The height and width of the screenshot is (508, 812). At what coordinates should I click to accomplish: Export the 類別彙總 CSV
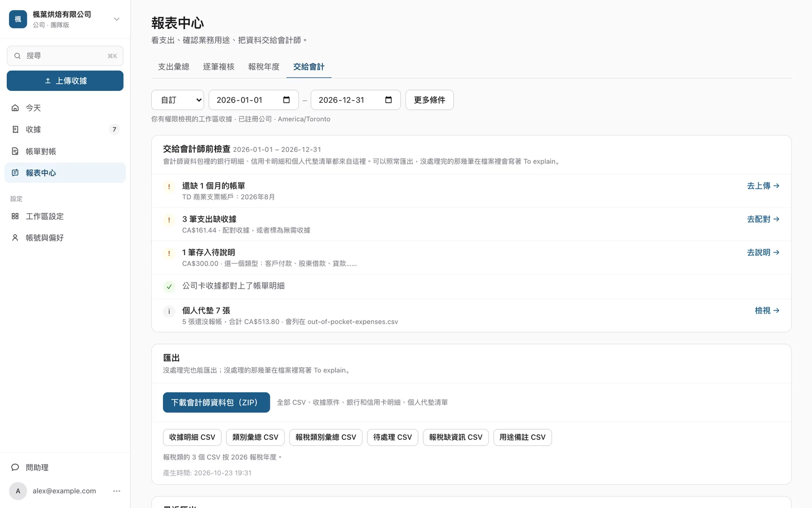(255, 437)
